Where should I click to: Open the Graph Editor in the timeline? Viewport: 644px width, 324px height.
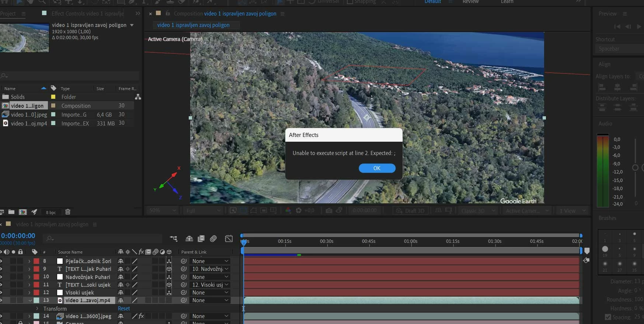pos(229,238)
